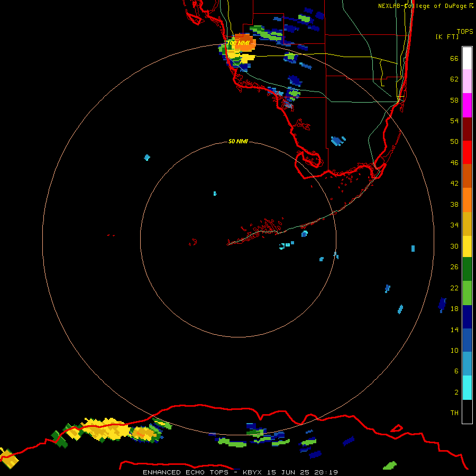476x476 pixels.
Task: Click the "10" legend value
Action: click(454, 351)
